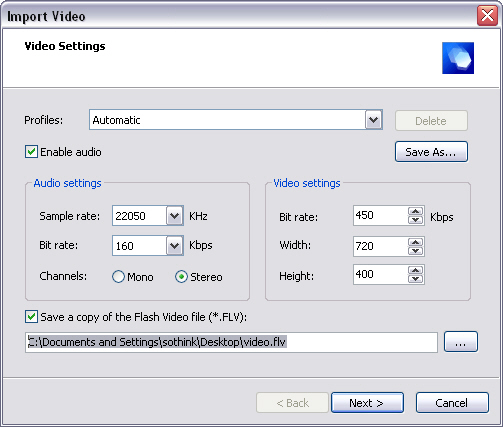Increase video bit rate with up arrow
Viewport: 503px width, 427px height.
pos(415,211)
